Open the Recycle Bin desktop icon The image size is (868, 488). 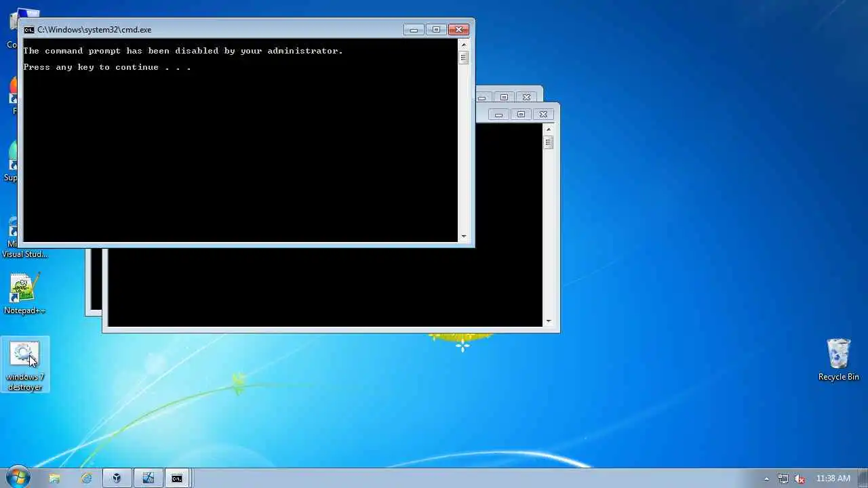pos(838,359)
